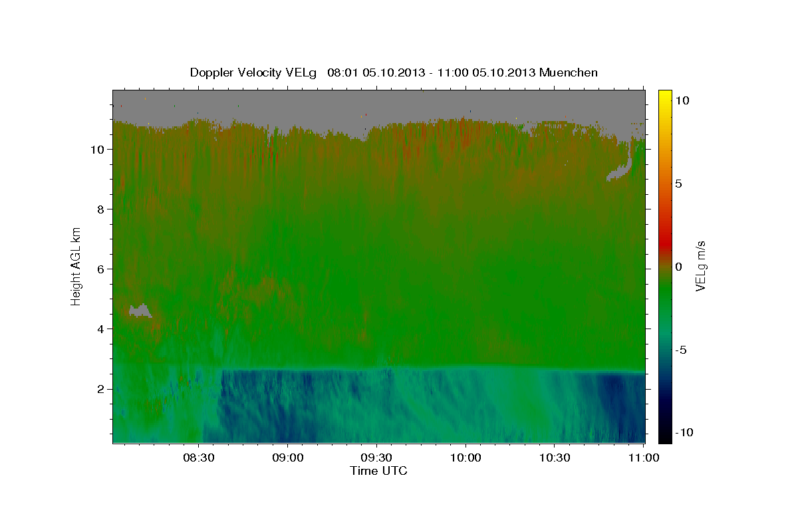Viewport: 798px width, 532px height.
Task: Click the height axis label '10'
Action: [x=98, y=149]
